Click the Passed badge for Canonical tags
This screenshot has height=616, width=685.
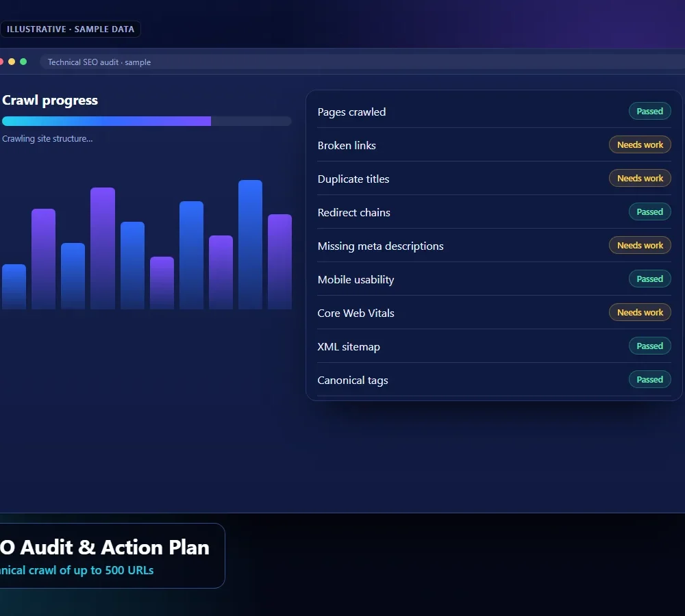(649, 379)
